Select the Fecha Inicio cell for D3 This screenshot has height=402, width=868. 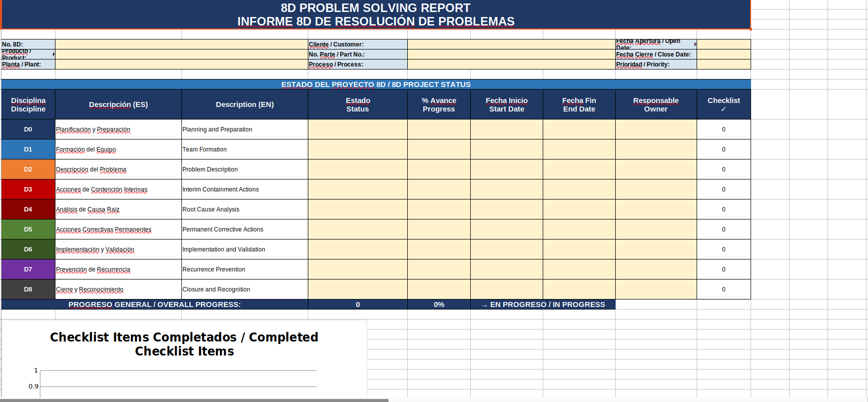pyautogui.click(x=507, y=189)
